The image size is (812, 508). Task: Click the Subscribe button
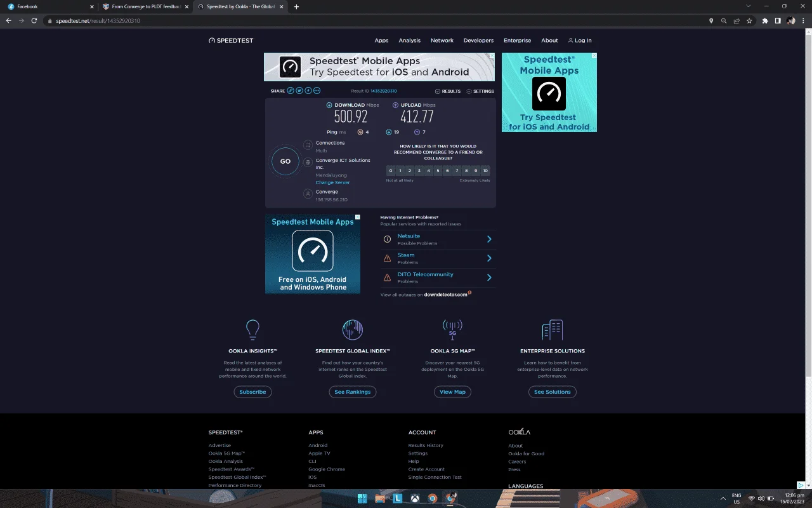[x=252, y=392]
